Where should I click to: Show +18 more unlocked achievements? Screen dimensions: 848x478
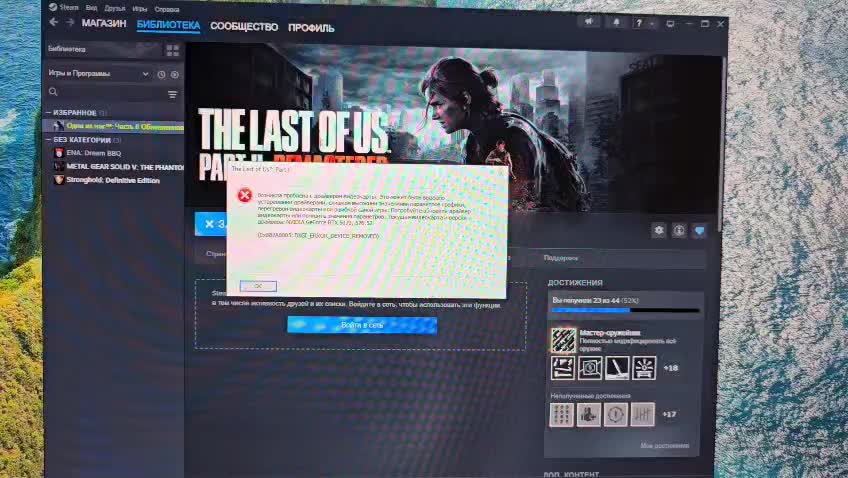coord(671,368)
